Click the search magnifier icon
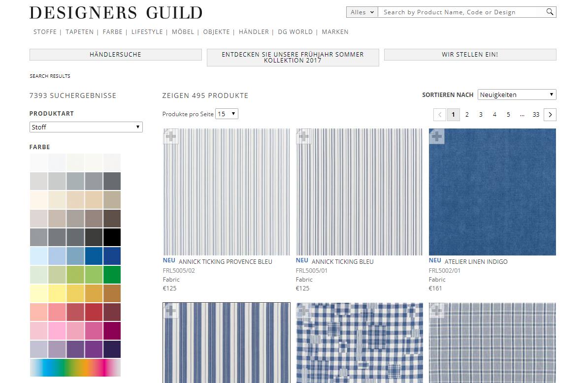This screenshot has height=383, width=588. [550, 12]
